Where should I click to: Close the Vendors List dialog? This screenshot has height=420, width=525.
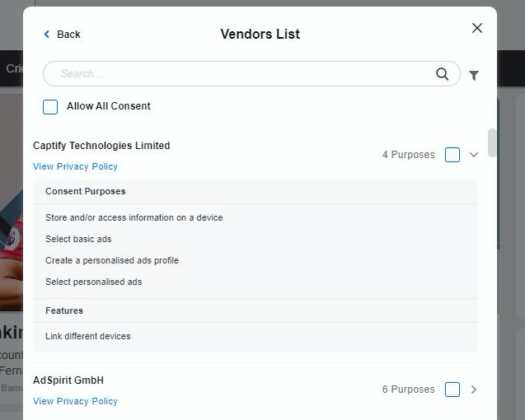pos(477,28)
